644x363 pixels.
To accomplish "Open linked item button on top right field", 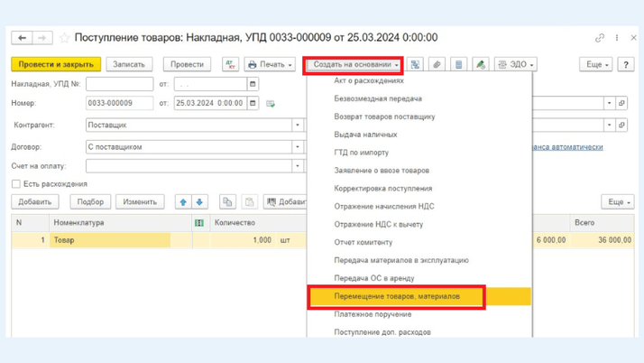I will pos(621,103).
